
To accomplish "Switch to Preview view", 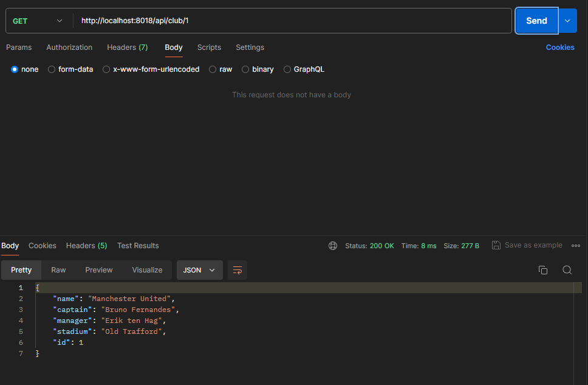I will (x=99, y=270).
